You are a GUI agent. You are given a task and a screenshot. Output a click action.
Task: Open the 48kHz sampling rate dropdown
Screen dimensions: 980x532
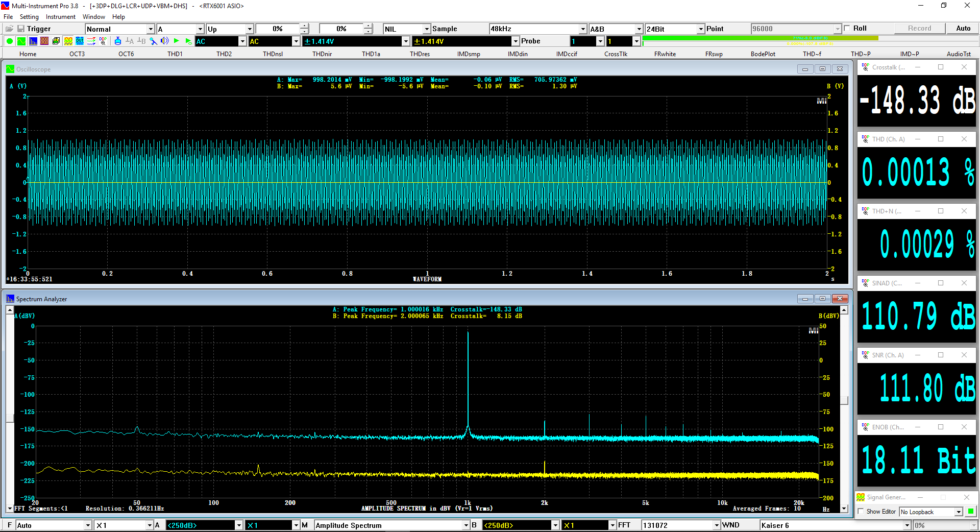(583, 29)
